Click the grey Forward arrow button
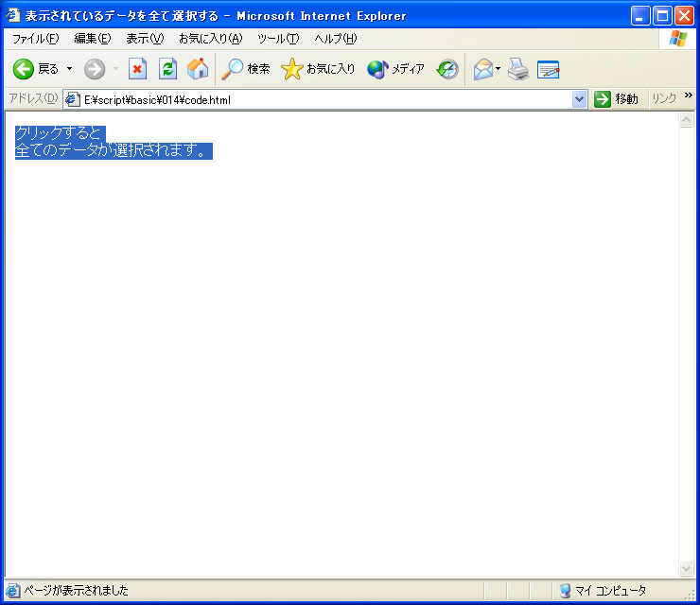 point(95,69)
